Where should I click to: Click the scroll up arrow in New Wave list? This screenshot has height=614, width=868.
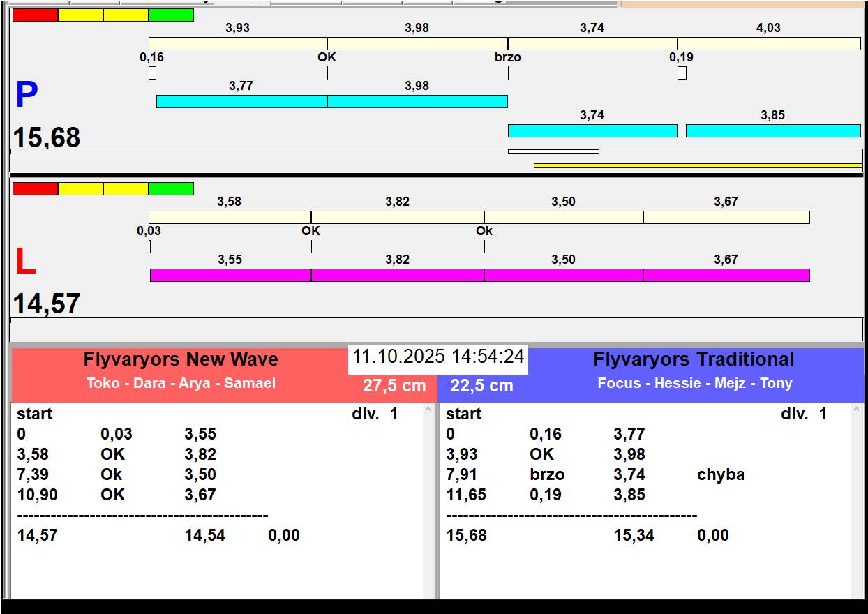click(x=428, y=410)
